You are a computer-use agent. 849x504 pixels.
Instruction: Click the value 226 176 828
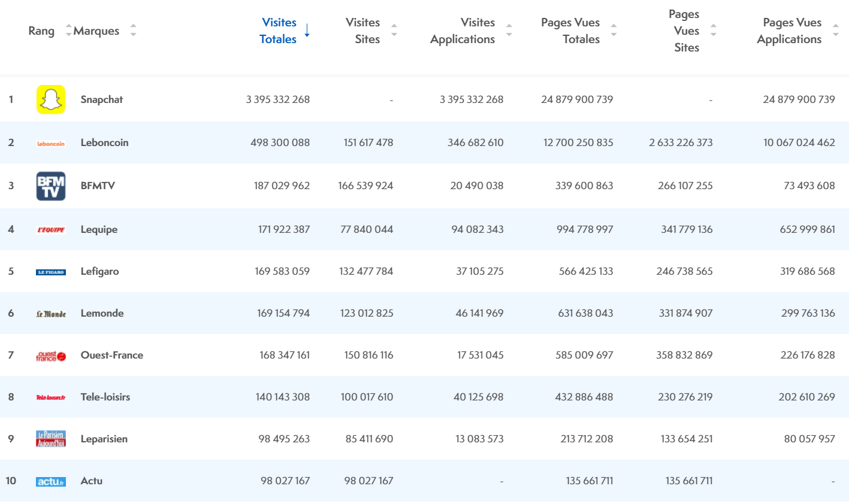pos(808,355)
